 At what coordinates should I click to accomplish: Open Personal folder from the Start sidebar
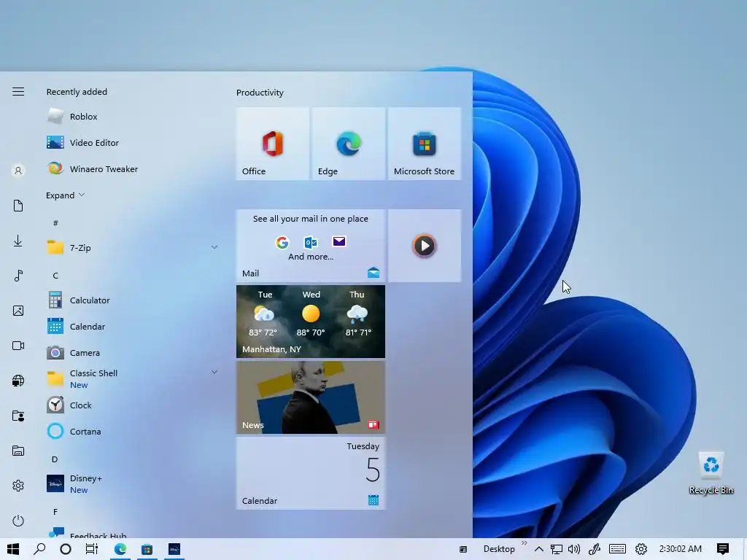[18, 416]
